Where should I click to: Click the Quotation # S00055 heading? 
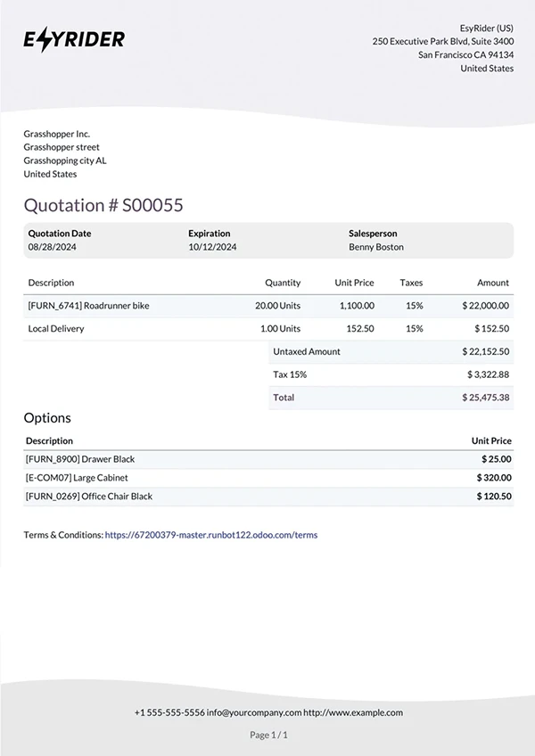103,205
